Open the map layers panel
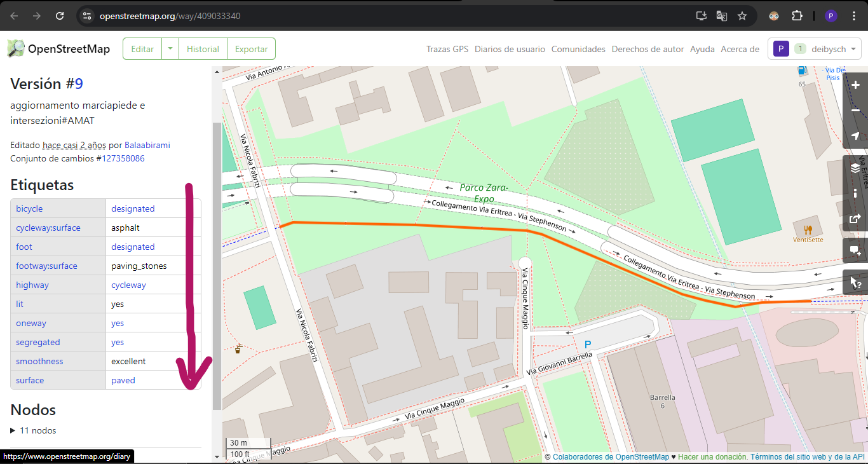This screenshot has height=464, width=868. coord(855,168)
